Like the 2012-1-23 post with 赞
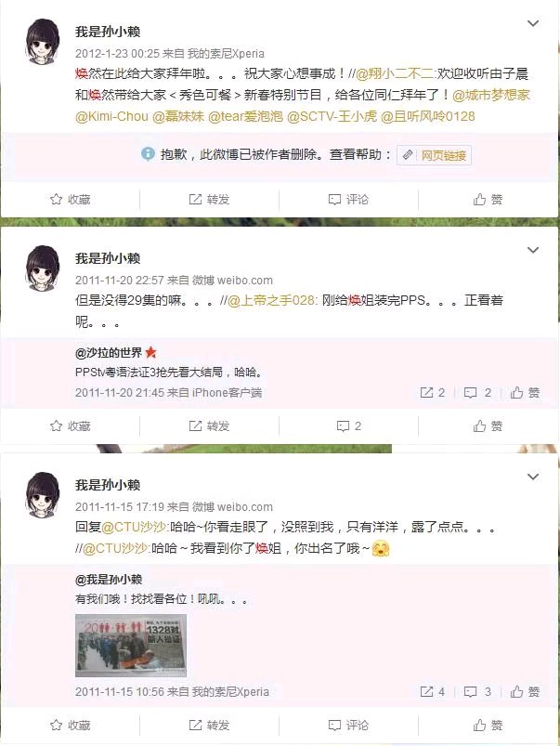The image size is (560, 746). [488, 200]
